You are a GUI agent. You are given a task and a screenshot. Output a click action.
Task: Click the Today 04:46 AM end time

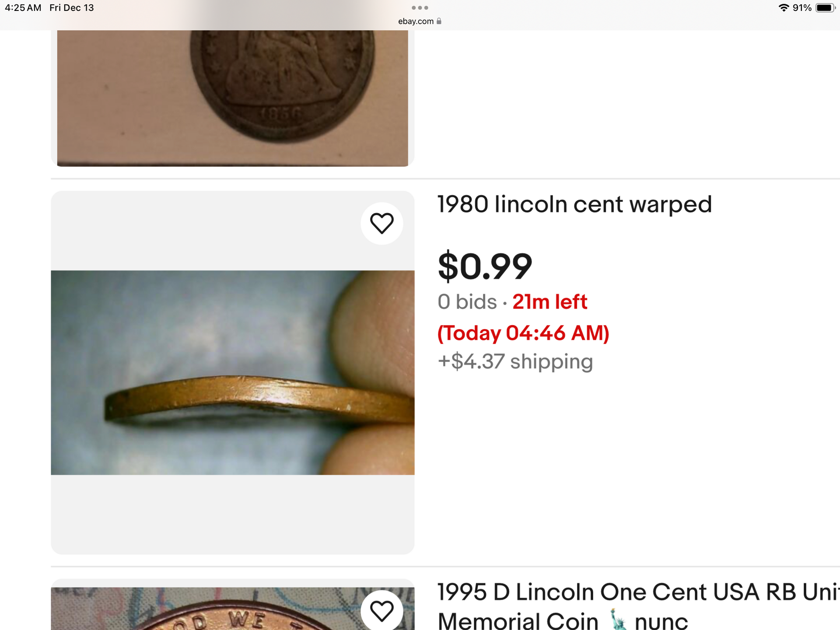(523, 333)
